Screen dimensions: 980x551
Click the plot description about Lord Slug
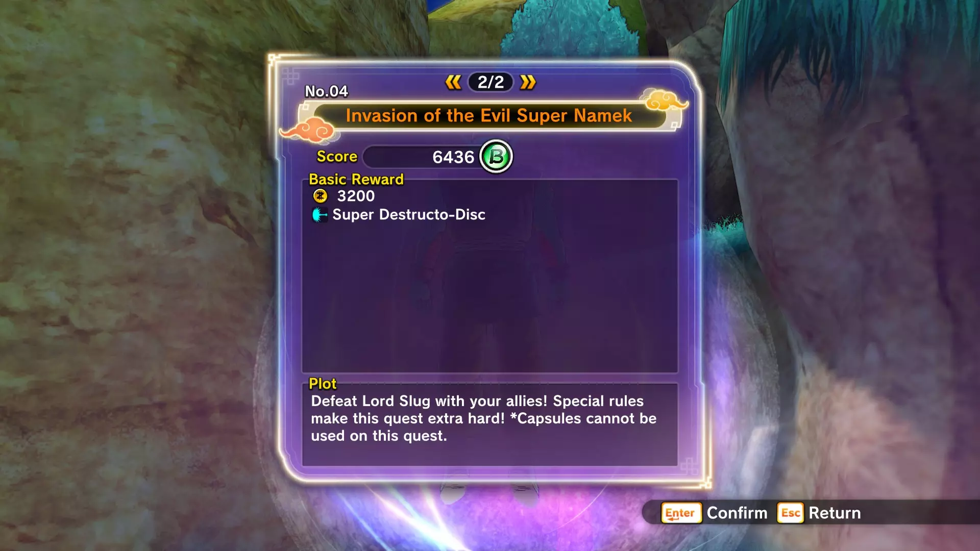point(484,418)
